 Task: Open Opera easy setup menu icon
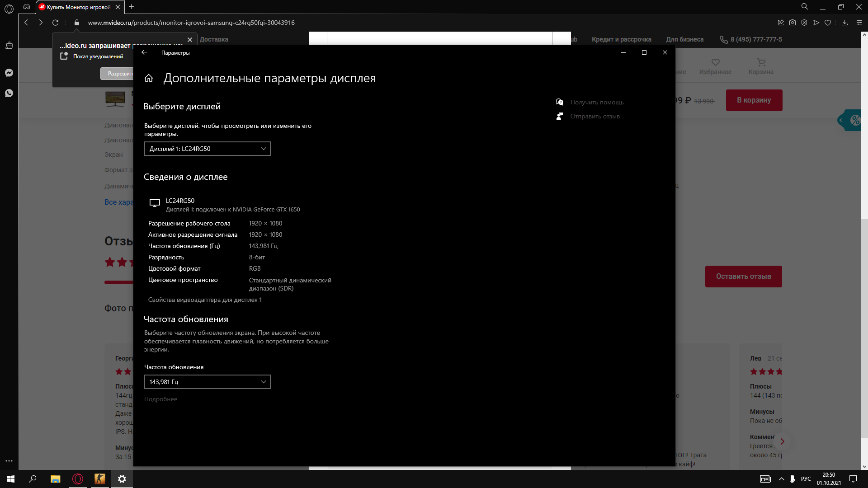coord(859,23)
